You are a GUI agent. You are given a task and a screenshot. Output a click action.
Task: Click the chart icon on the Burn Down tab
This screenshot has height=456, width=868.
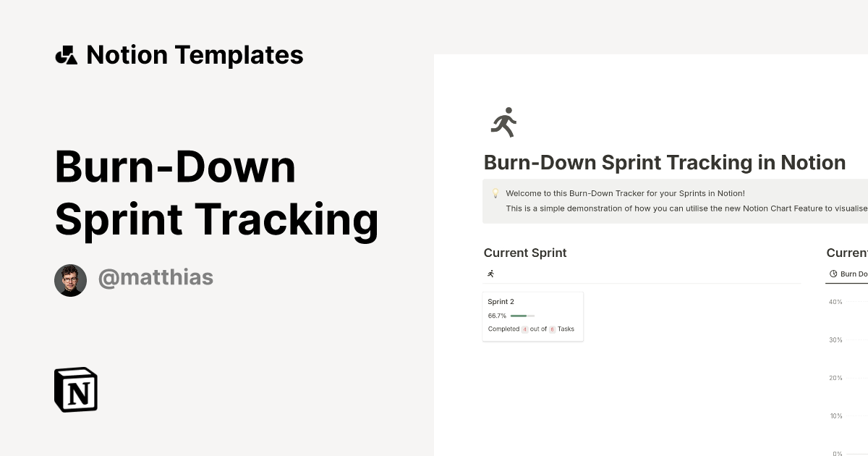pyautogui.click(x=833, y=274)
